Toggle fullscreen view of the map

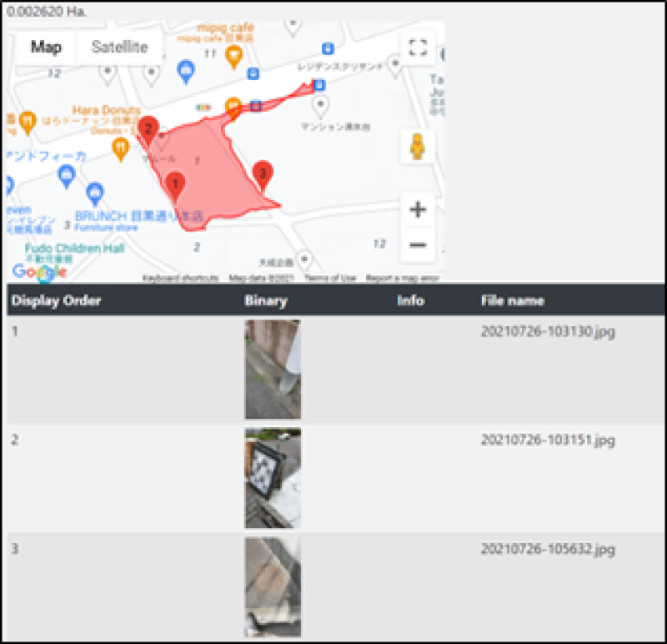tap(418, 47)
